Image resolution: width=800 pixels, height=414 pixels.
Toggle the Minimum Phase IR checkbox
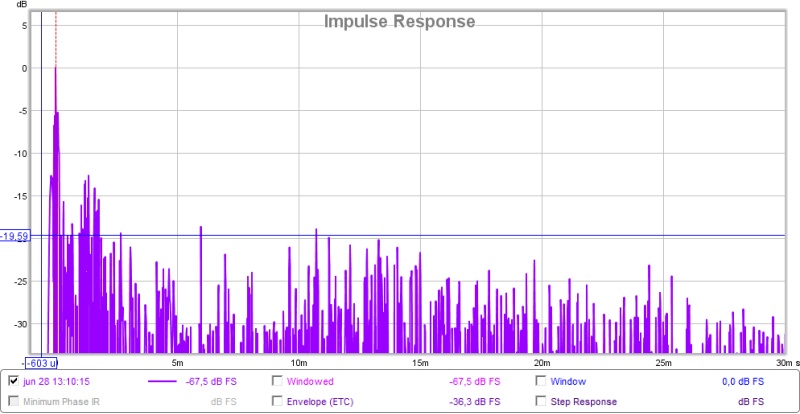coord(13,401)
